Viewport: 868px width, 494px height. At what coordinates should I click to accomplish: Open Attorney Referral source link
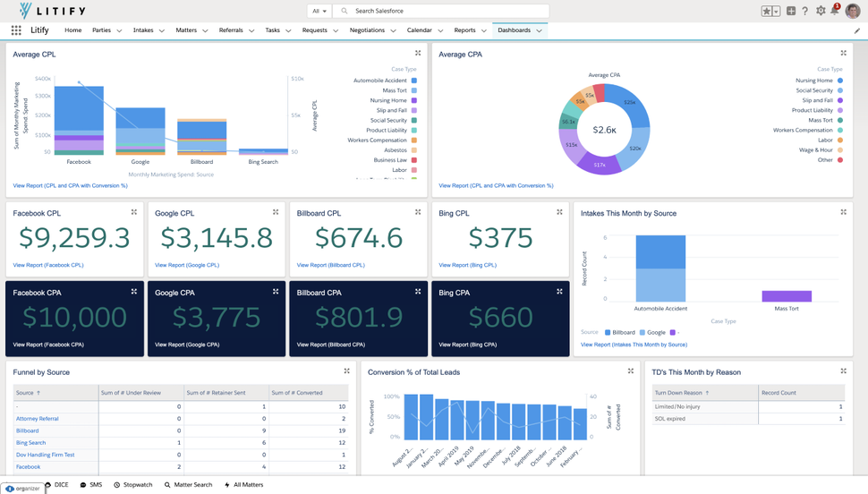(37, 419)
